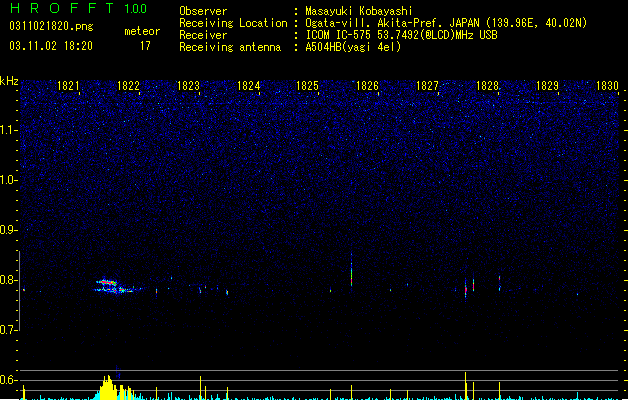Viewport: 629px width, 400px height.
Task: Click the 1830 time axis label
Action: (607, 86)
